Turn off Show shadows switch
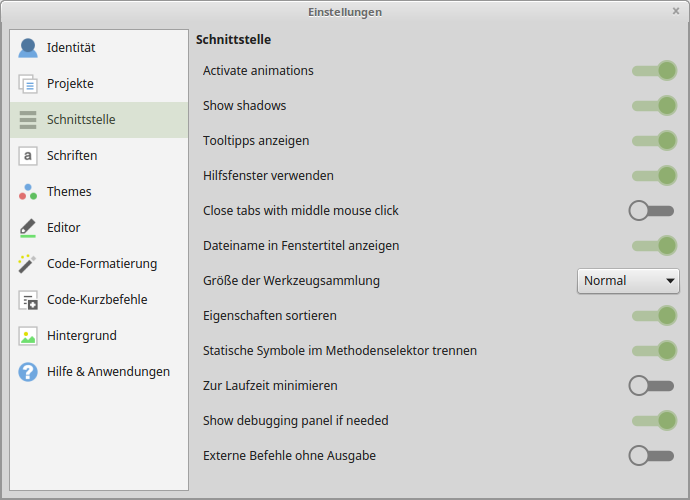The width and height of the screenshot is (690, 500). click(654, 106)
